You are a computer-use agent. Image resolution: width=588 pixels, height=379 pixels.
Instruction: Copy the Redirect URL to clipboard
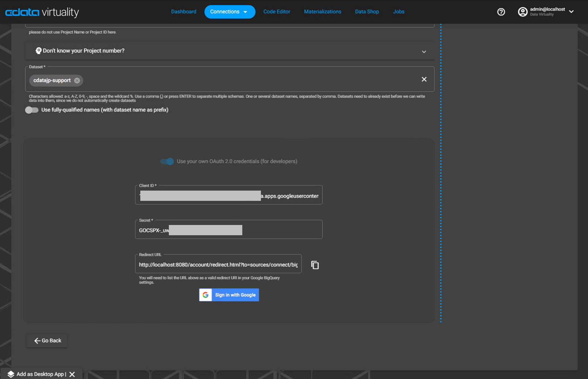[315, 265]
